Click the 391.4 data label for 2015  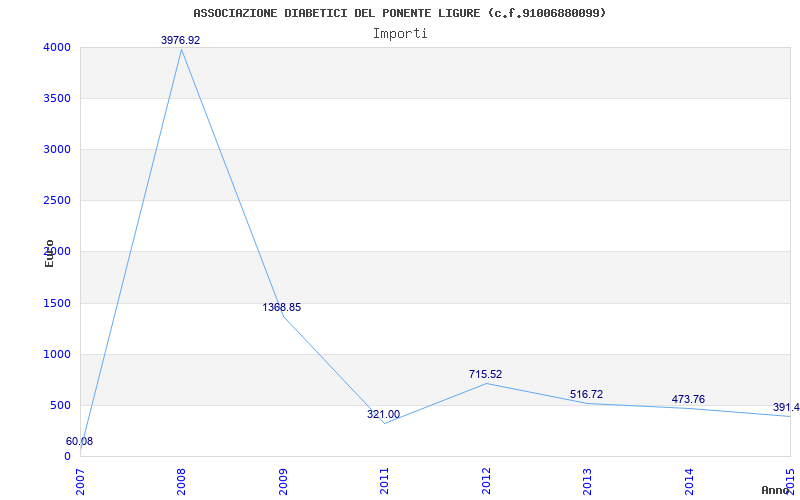pyautogui.click(x=786, y=407)
